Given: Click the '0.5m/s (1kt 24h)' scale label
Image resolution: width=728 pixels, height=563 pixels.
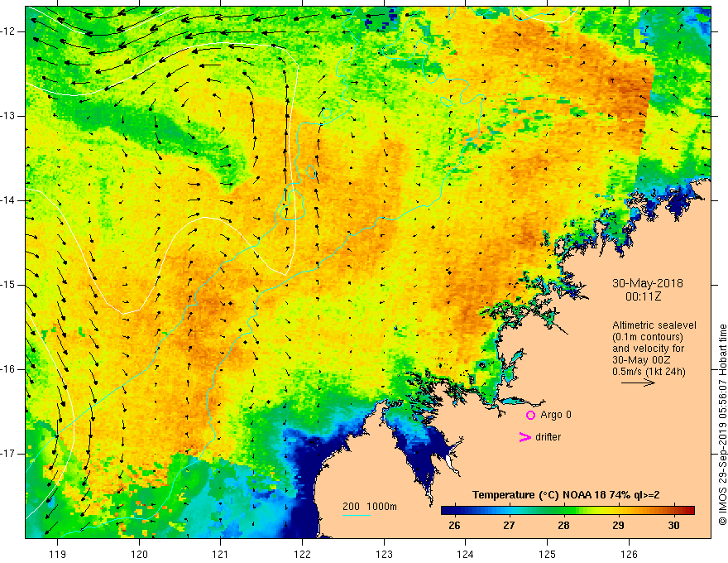Looking at the screenshot, I should click(x=648, y=371).
